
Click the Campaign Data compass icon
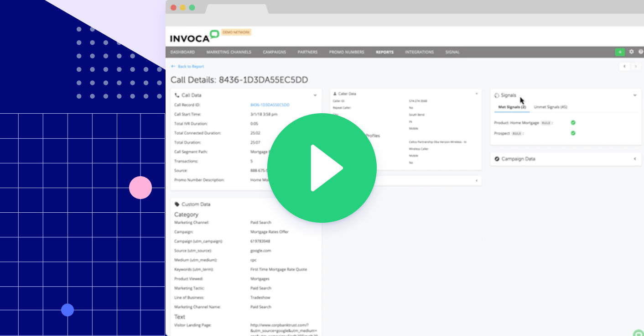tap(496, 158)
